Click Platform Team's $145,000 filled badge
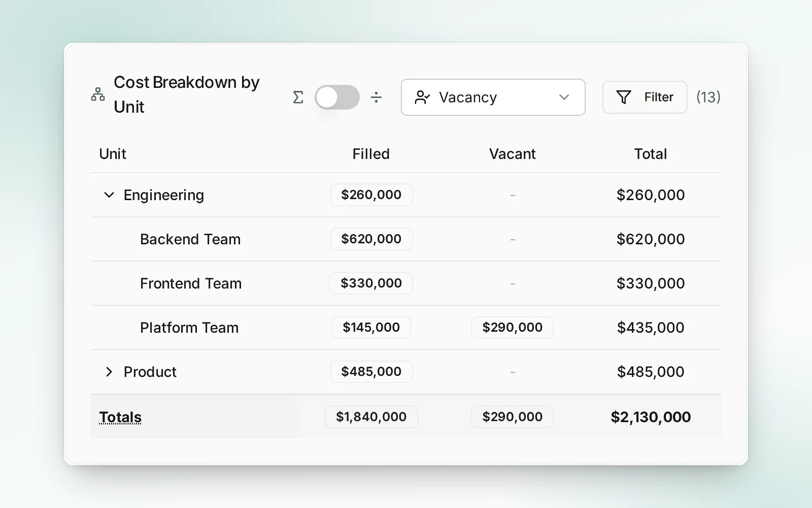The height and width of the screenshot is (508, 812). (371, 327)
